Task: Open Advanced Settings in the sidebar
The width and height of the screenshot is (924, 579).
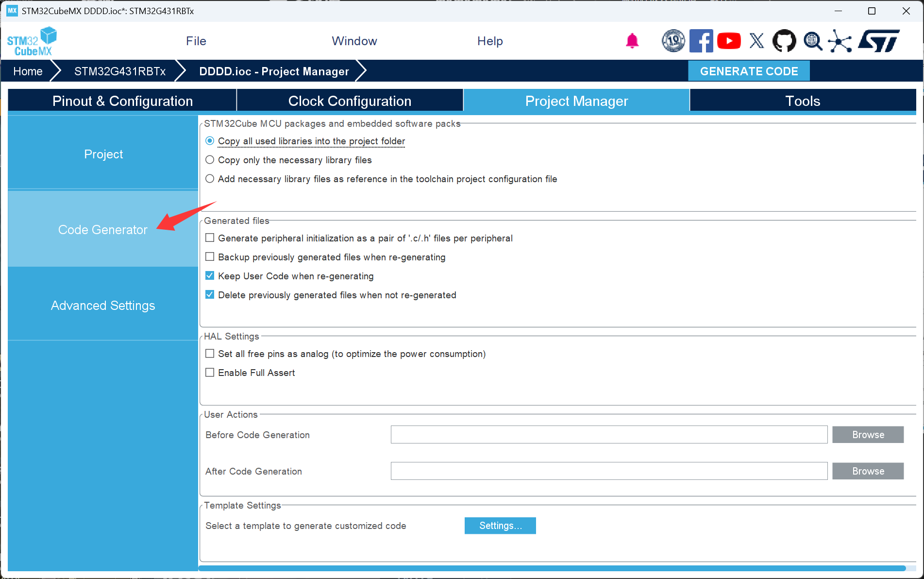Action: [103, 305]
